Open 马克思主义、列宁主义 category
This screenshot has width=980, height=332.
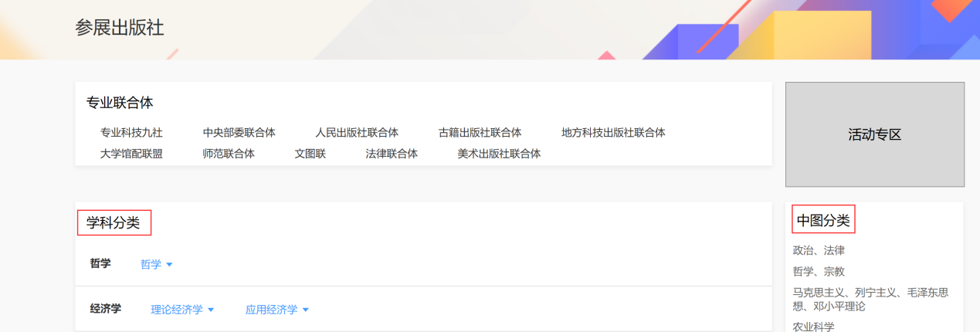coord(870,300)
